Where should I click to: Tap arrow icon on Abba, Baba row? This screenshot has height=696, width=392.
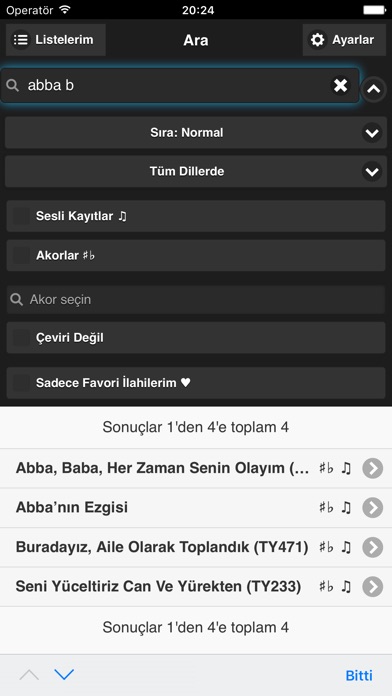tap(372, 468)
